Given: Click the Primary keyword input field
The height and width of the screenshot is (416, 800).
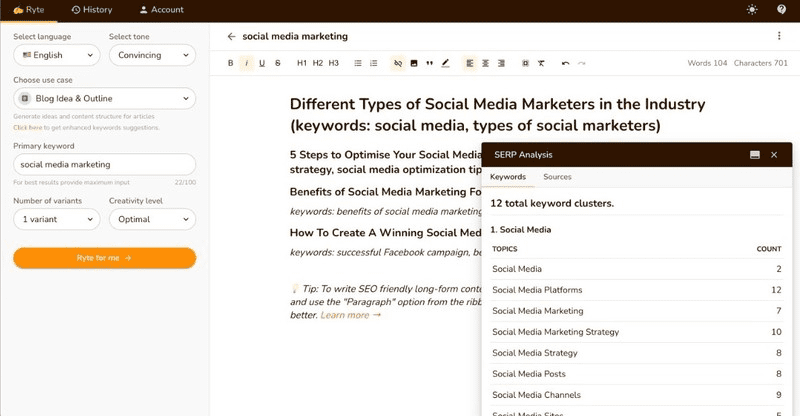Looking at the screenshot, I should pyautogui.click(x=105, y=164).
